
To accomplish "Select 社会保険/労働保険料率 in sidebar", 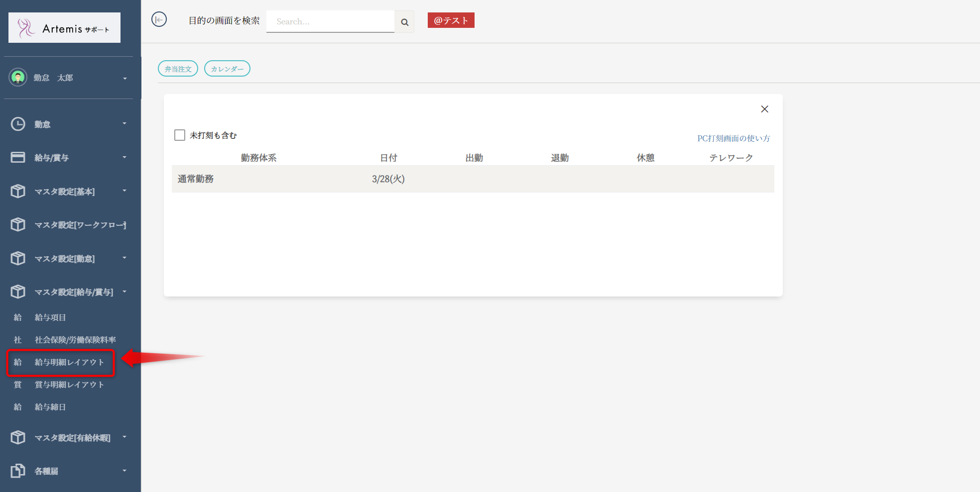I will pos(75,340).
